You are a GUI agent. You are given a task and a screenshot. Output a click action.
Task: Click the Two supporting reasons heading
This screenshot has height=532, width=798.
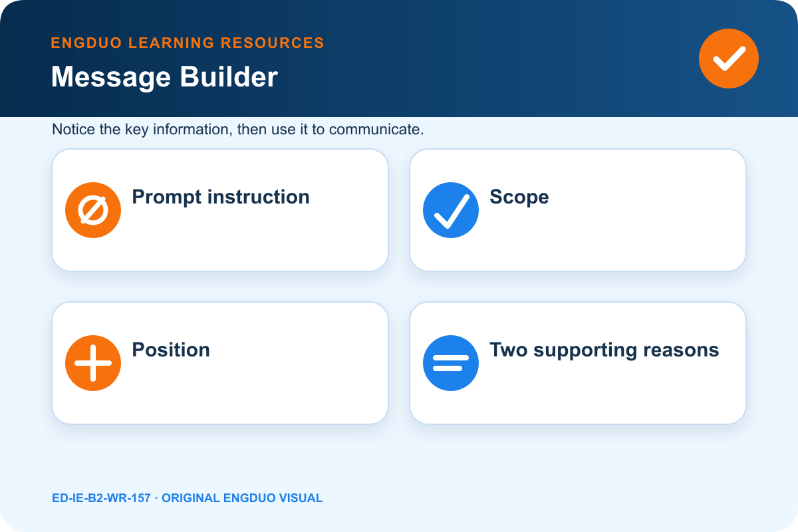604,350
